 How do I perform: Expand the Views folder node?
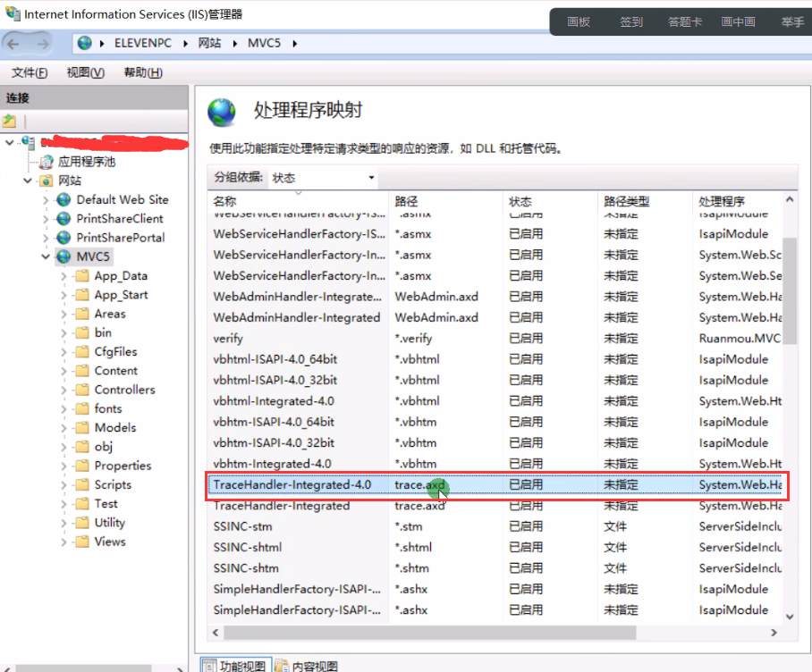(x=63, y=542)
